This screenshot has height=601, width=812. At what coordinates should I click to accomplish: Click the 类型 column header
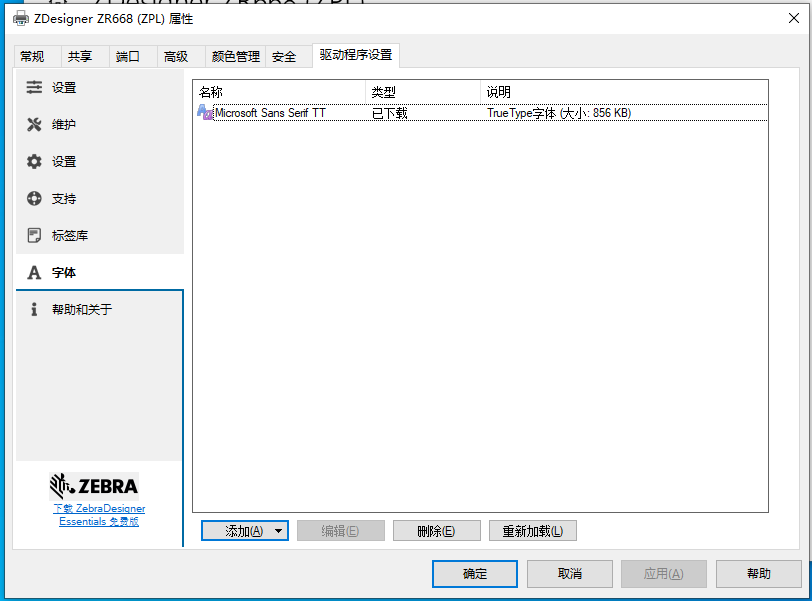point(422,92)
